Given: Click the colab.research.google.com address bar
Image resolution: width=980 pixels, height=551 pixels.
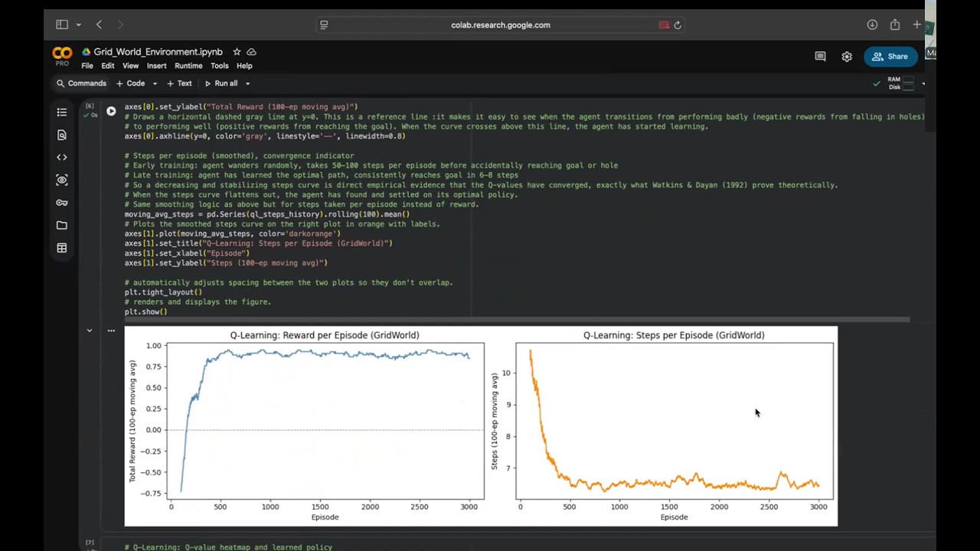Looking at the screenshot, I should pyautogui.click(x=501, y=25).
